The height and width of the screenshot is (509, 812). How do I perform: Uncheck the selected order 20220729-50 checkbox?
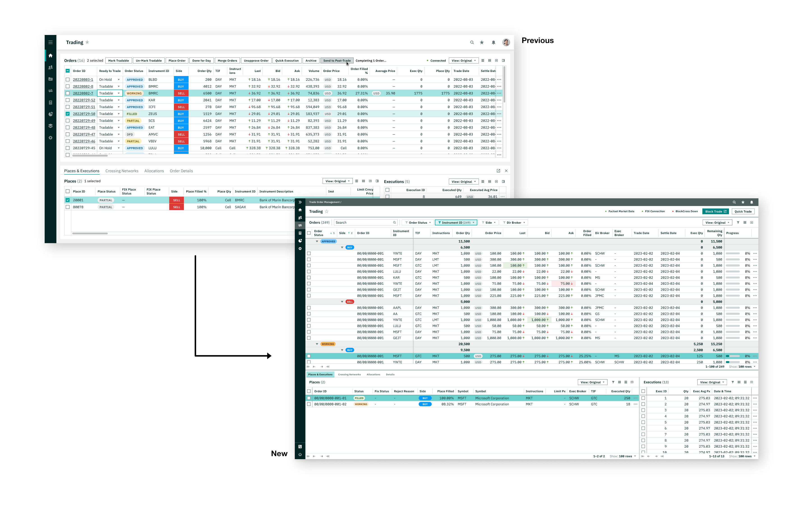click(x=68, y=114)
